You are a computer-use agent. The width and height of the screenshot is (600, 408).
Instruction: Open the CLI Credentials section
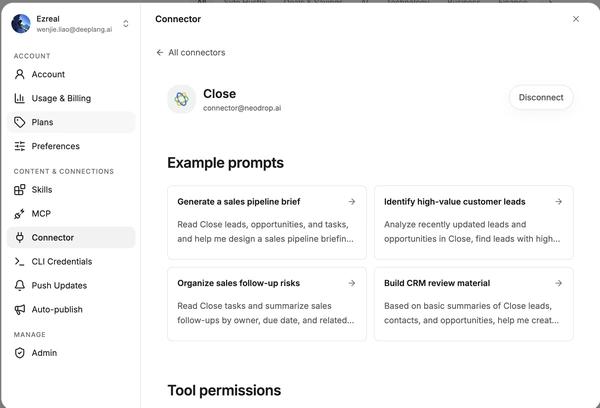(71, 261)
